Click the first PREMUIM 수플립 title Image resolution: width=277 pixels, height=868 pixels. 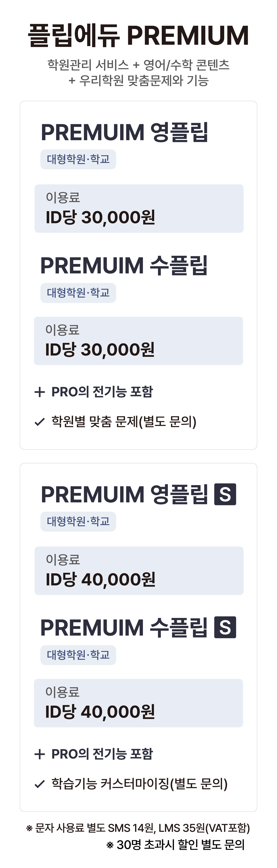[x=124, y=266]
